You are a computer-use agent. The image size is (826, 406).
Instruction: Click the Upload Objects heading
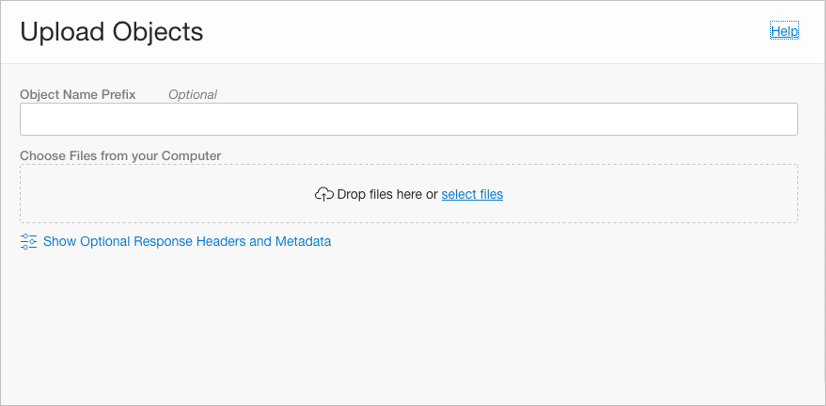point(111,32)
